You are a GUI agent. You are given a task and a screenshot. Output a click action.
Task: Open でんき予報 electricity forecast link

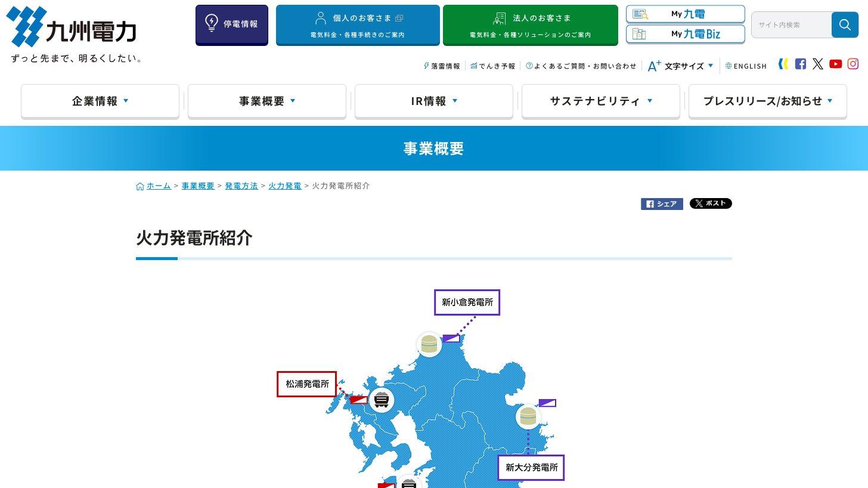tap(492, 66)
